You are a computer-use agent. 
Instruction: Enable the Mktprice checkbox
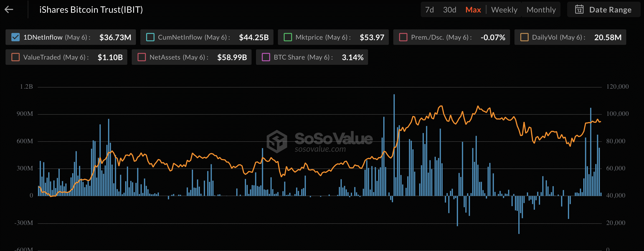pos(288,37)
